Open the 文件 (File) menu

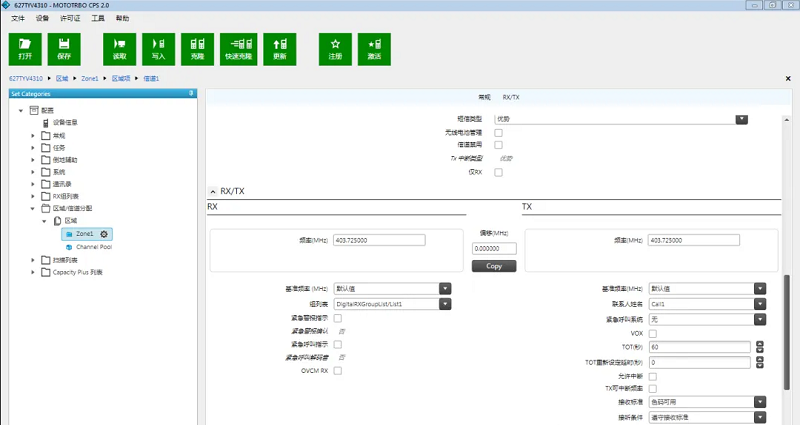point(17,19)
